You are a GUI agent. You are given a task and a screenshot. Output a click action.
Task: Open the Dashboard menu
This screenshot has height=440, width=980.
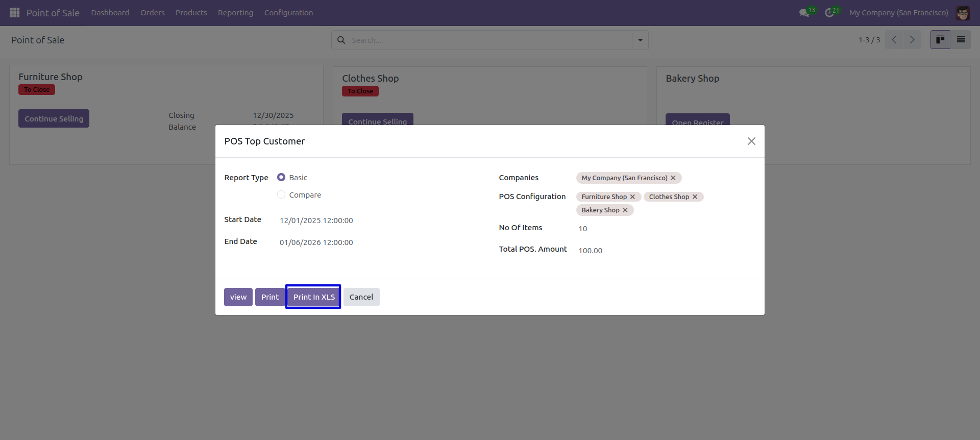tap(110, 13)
